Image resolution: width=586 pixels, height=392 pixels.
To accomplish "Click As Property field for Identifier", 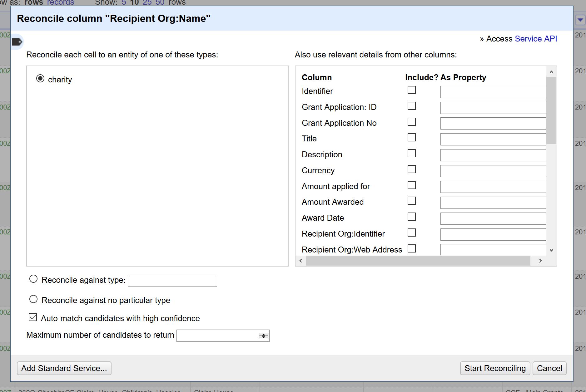I will click(493, 92).
